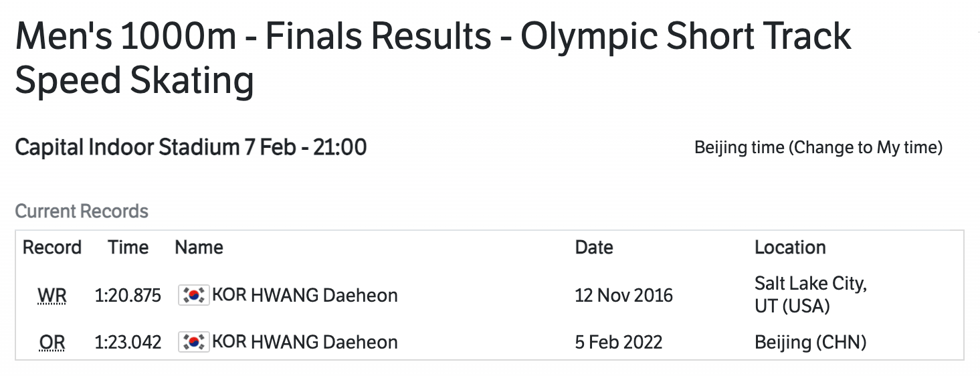
Task: Click the Korean flag in the OR row
Action: tap(194, 343)
